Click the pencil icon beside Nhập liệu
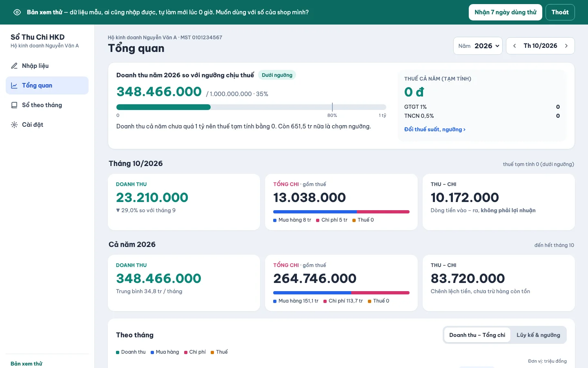The image size is (588, 368). [14, 66]
